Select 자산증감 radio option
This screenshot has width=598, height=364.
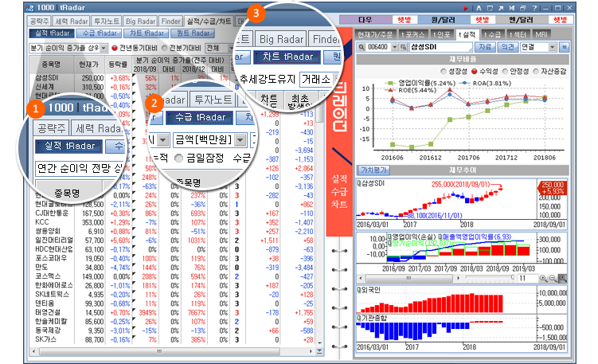tap(536, 72)
